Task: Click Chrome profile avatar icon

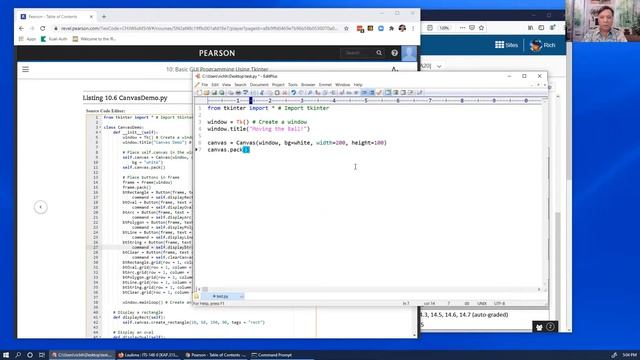Action: tap(402, 28)
